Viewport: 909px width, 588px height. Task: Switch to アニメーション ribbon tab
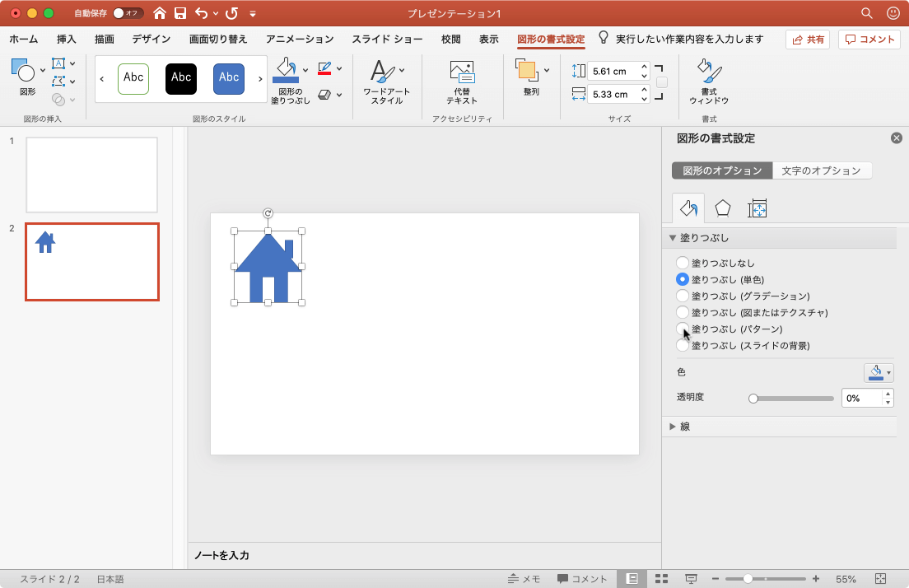[x=300, y=39]
